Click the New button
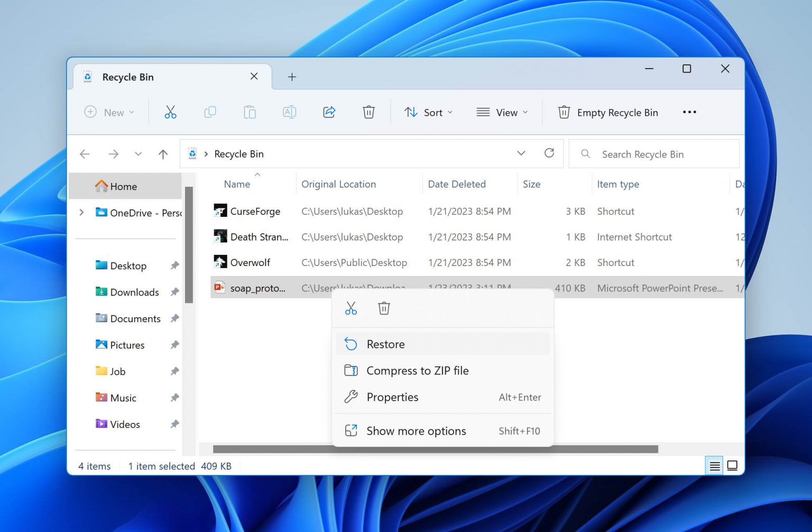The height and width of the screenshot is (532, 812). point(108,112)
